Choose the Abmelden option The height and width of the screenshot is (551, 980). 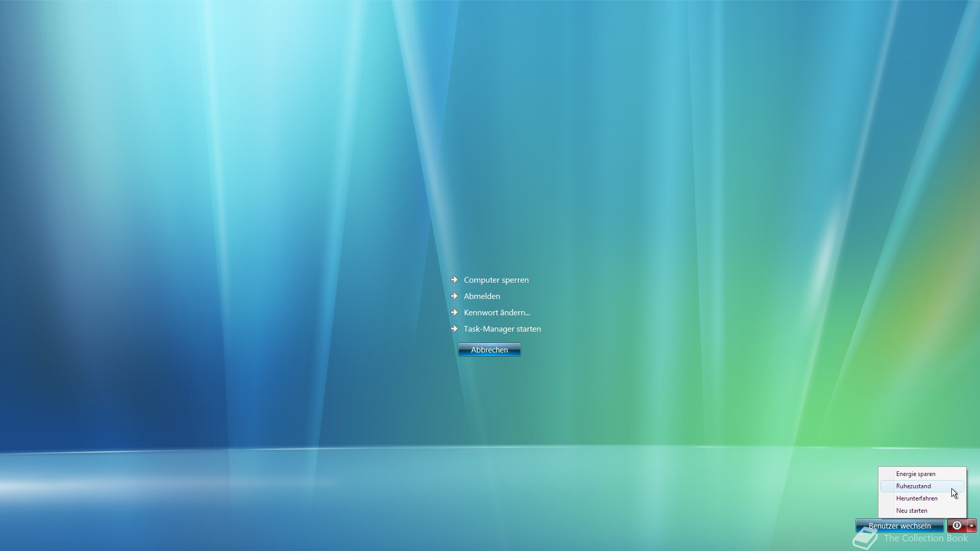point(482,296)
